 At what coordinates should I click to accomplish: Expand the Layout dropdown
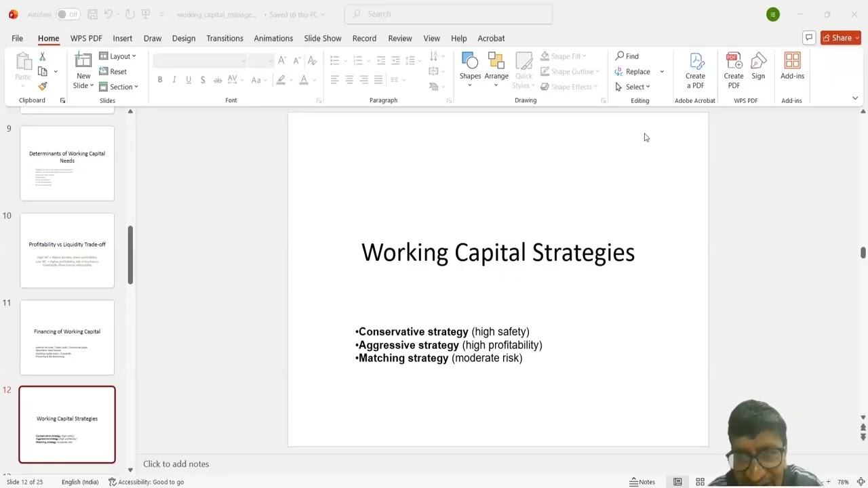pyautogui.click(x=118, y=56)
